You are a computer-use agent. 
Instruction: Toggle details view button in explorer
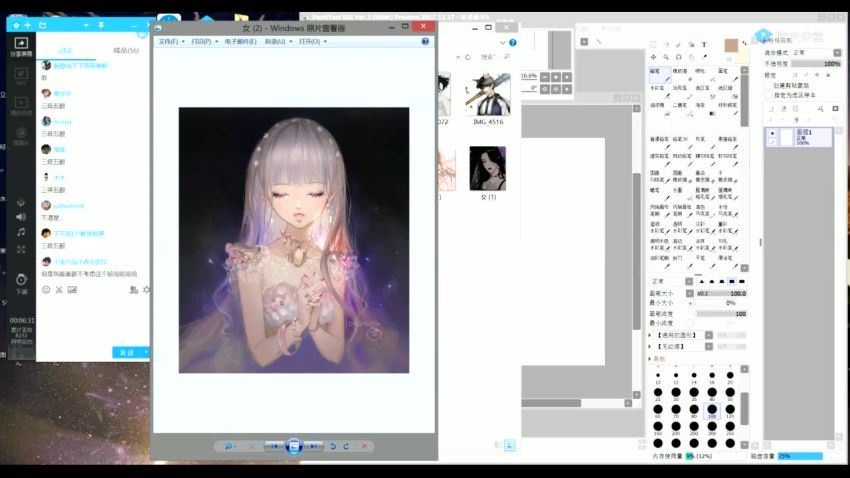tap(498, 445)
